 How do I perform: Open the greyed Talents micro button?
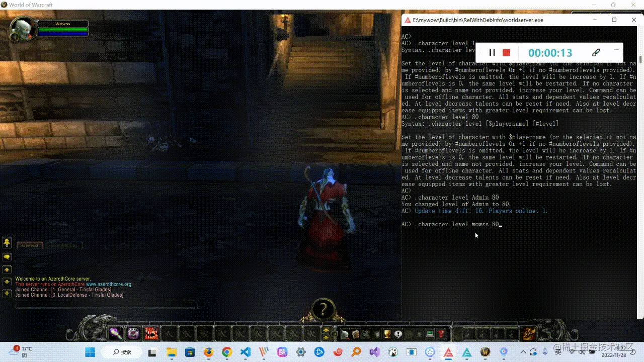[366, 334]
